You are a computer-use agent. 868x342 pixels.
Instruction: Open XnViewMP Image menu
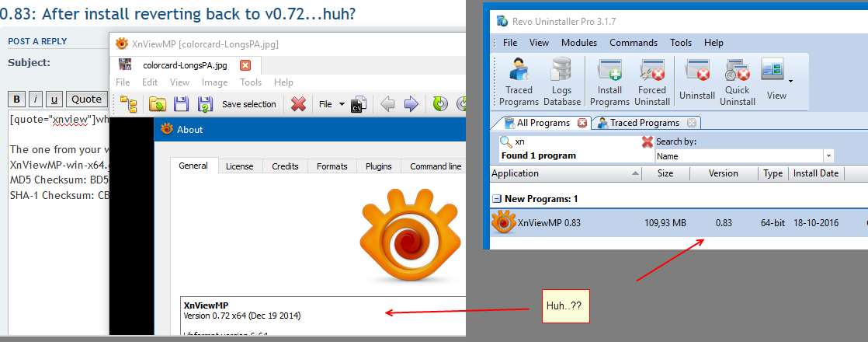pyautogui.click(x=215, y=82)
